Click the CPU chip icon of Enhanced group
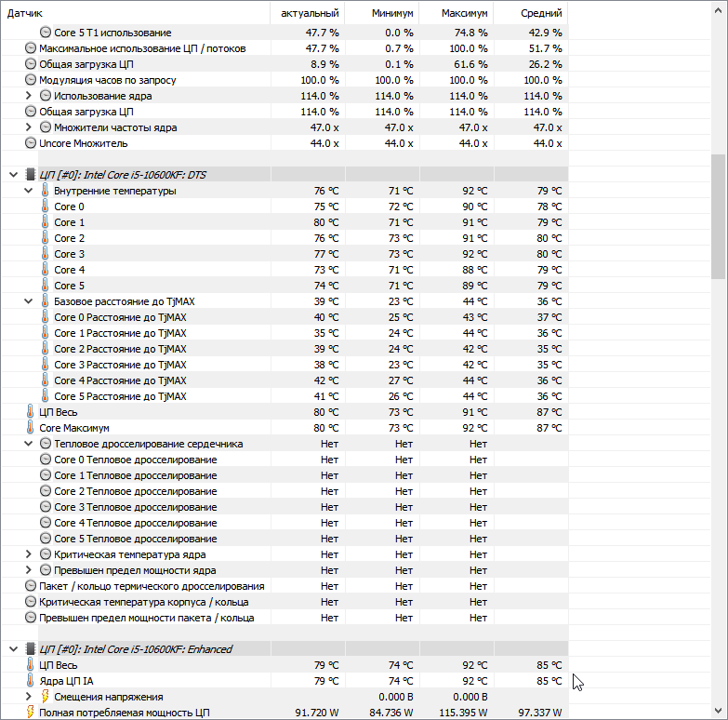 point(30,649)
